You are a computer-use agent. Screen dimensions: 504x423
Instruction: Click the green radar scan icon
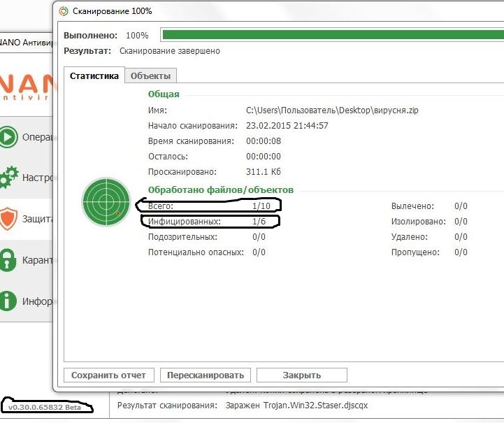click(106, 201)
